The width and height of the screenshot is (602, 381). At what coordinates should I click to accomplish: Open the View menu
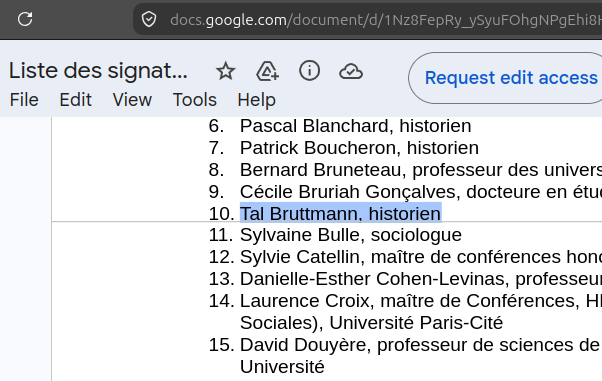132,100
